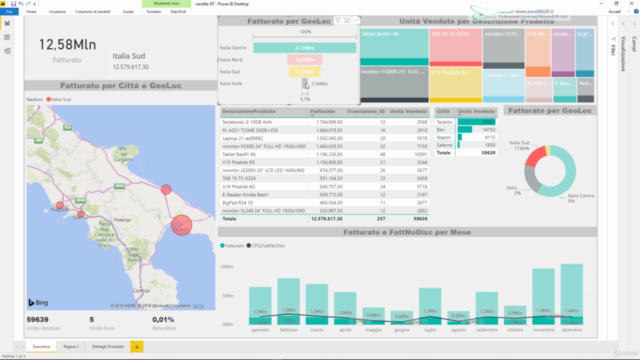Open the Creazione di modelli ribbon tab
The image size is (640, 360).
(93, 11)
